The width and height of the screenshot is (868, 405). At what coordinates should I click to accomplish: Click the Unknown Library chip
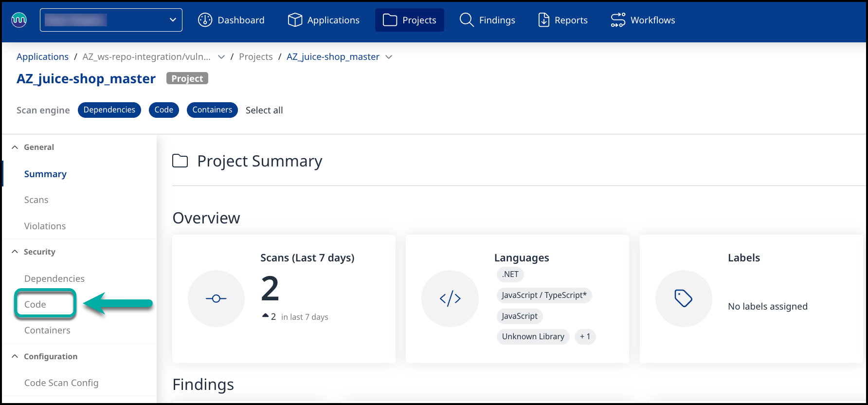click(533, 337)
